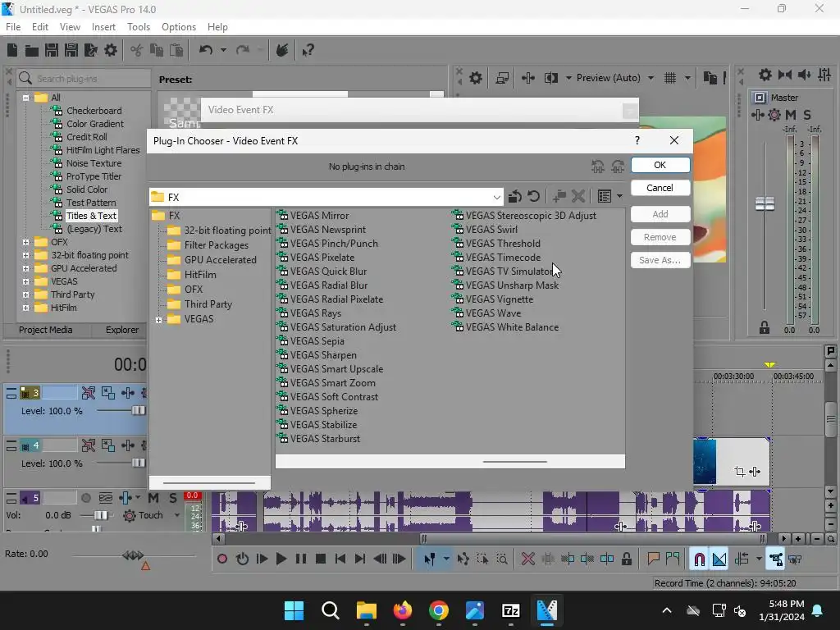Click the Master volume fader handle
Image resolution: width=840 pixels, height=630 pixels.
(765, 203)
